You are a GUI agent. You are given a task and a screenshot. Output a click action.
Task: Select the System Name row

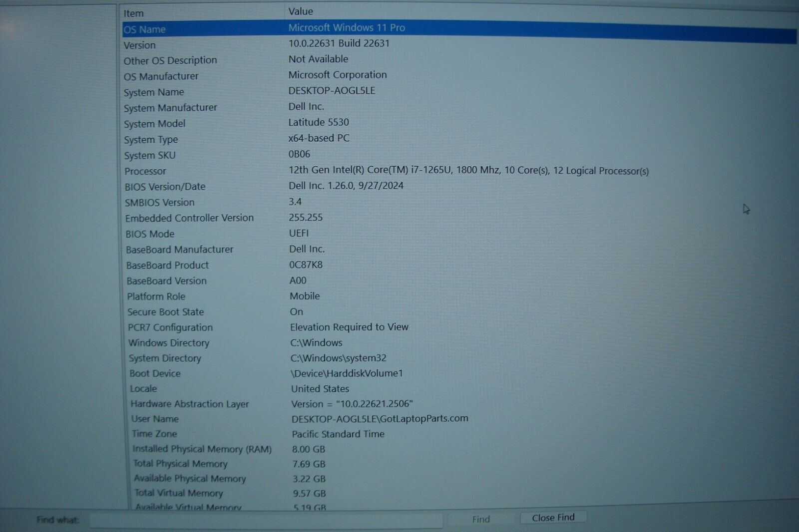pos(459,92)
